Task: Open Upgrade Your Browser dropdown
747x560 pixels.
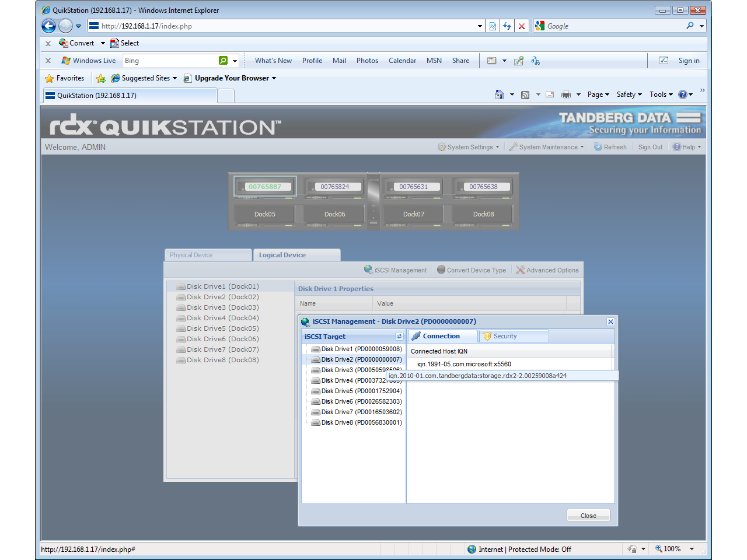Action: point(230,78)
